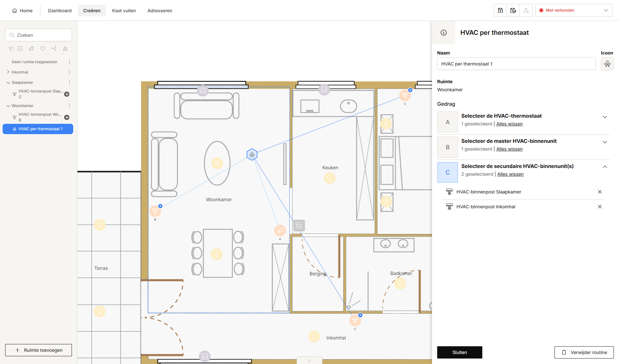The width and height of the screenshot is (619, 364).
Task: Collapse the Slaapkamer room tree
Action: (x=8, y=83)
